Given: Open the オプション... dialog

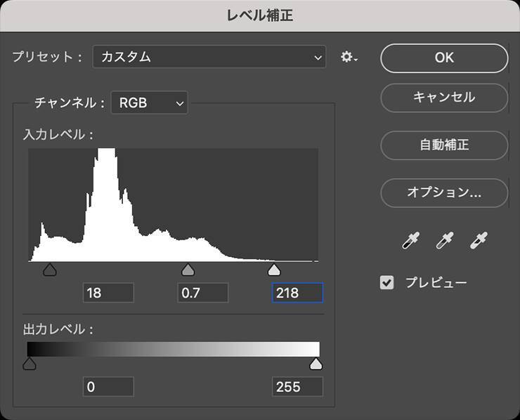Looking at the screenshot, I should click(444, 192).
